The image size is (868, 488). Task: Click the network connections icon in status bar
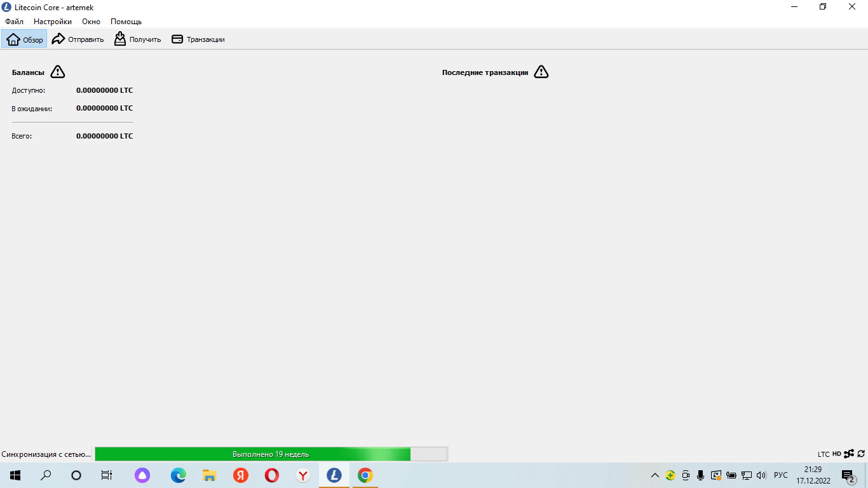coord(849,454)
